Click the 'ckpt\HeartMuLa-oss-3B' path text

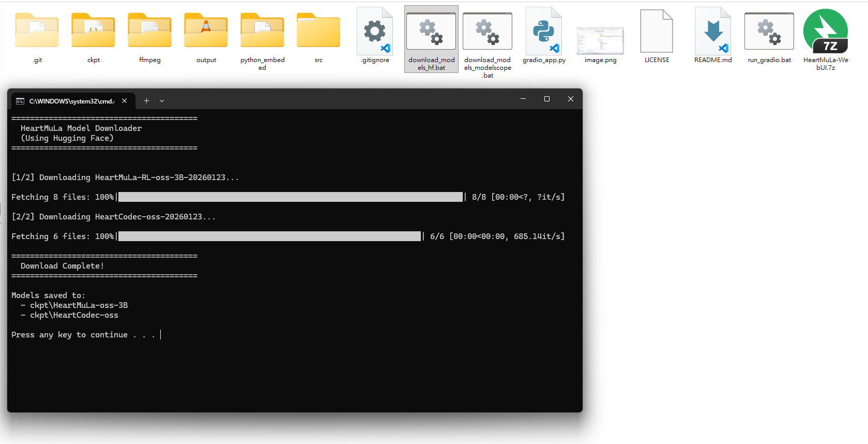pyautogui.click(x=79, y=305)
